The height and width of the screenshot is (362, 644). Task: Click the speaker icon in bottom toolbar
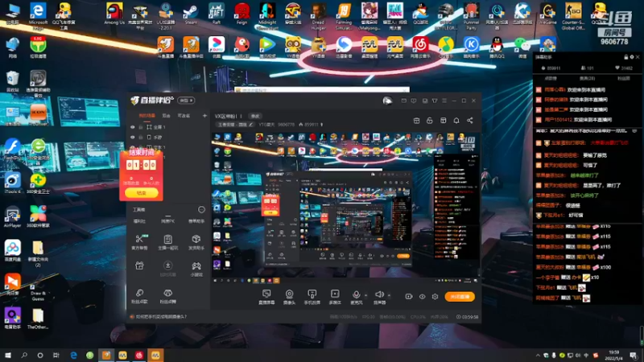[379, 294]
